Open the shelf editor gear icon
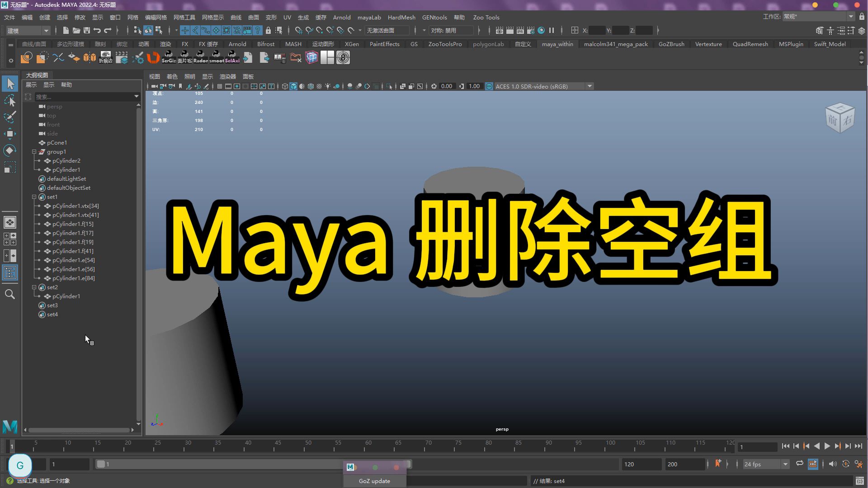The width and height of the screenshot is (868, 488). click(x=11, y=60)
